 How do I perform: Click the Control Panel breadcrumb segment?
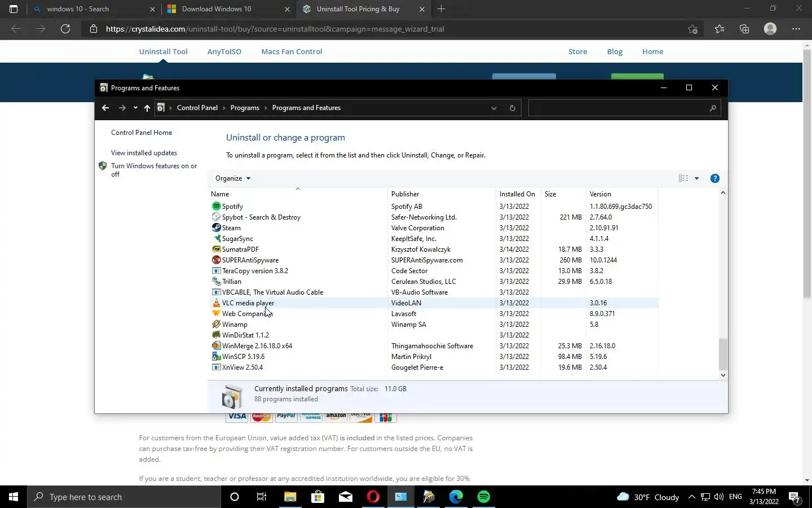tap(197, 108)
